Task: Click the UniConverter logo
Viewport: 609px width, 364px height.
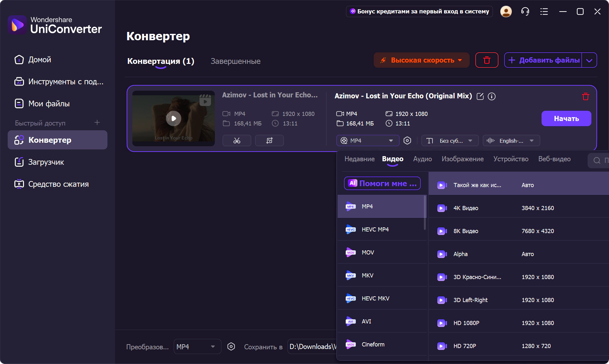Action: (x=55, y=25)
